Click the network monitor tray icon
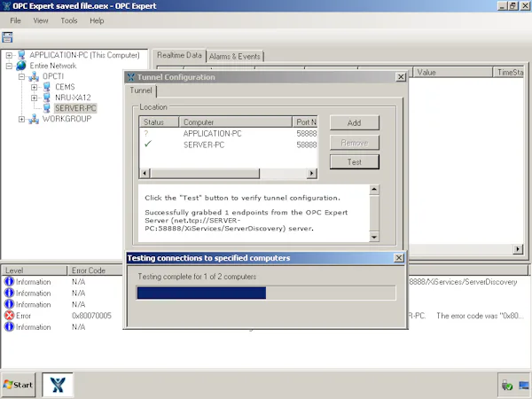Screen dimensions: 532x399 [x=524, y=386]
